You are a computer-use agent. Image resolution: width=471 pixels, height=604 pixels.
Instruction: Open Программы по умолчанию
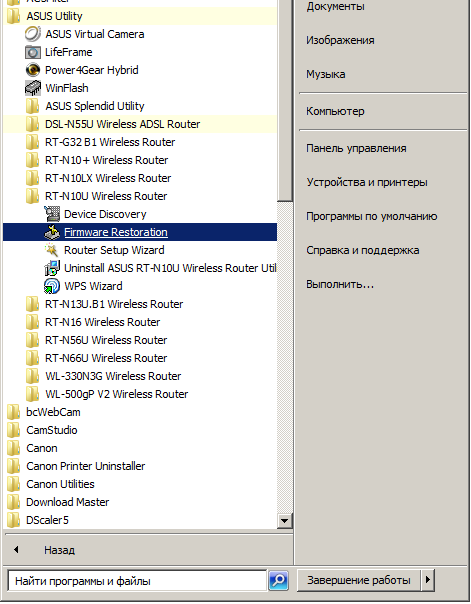[372, 216]
